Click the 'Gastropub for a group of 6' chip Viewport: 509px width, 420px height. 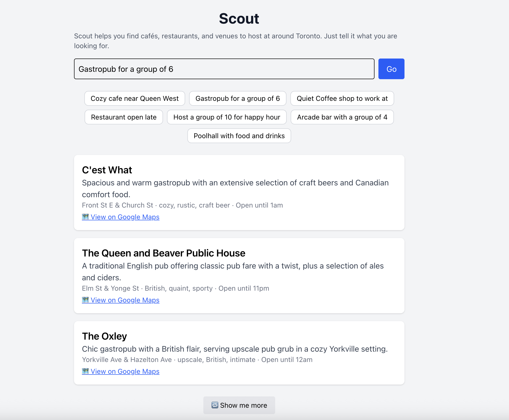point(237,98)
